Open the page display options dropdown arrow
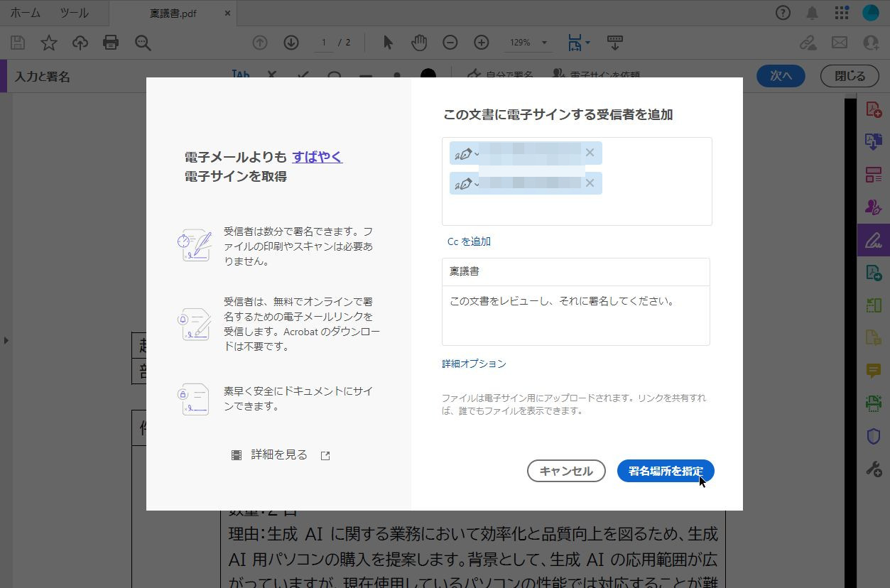 (x=587, y=43)
